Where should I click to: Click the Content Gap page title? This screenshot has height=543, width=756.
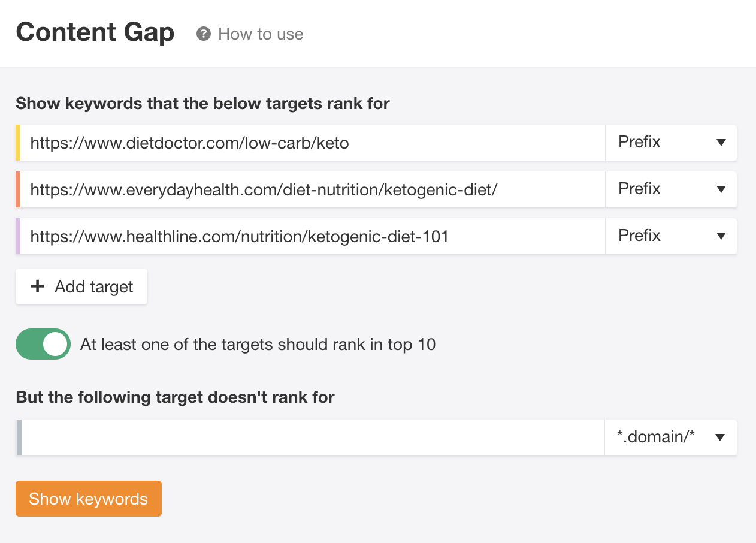tap(95, 32)
